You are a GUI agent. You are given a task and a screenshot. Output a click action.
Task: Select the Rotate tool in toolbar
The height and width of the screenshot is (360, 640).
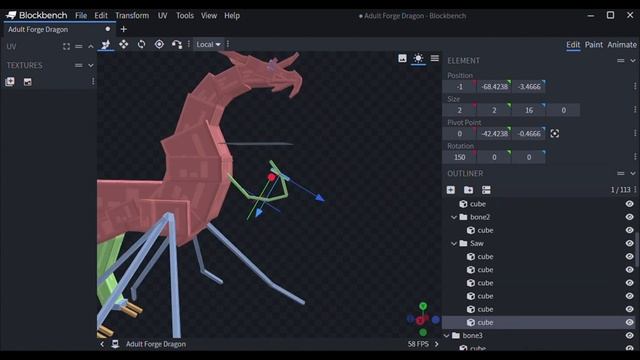tap(141, 44)
